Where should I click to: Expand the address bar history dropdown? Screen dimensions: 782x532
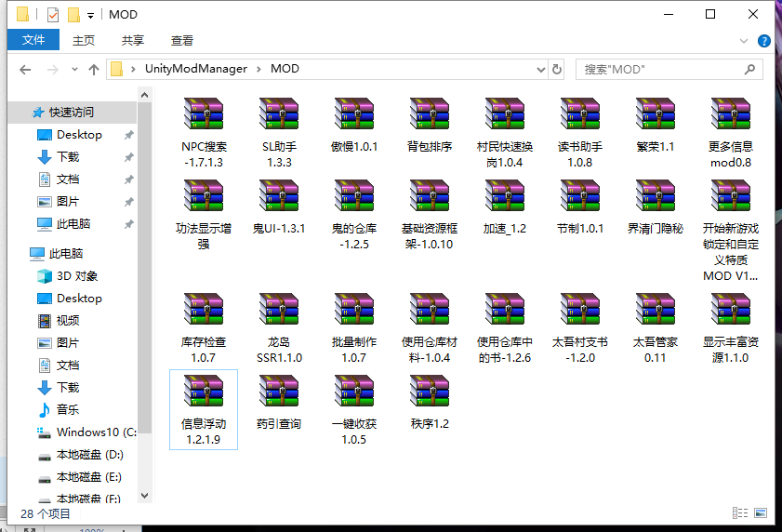(x=540, y=70)
